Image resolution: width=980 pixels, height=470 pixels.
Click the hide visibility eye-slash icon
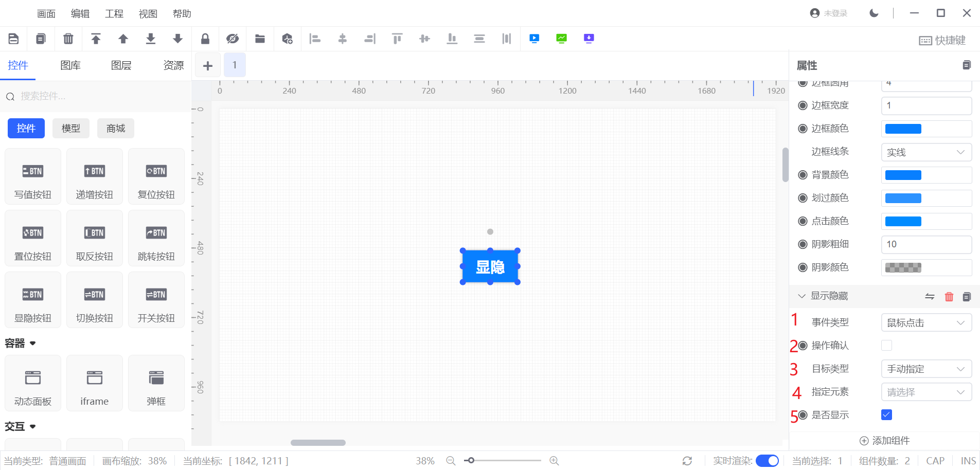[233, 39]
